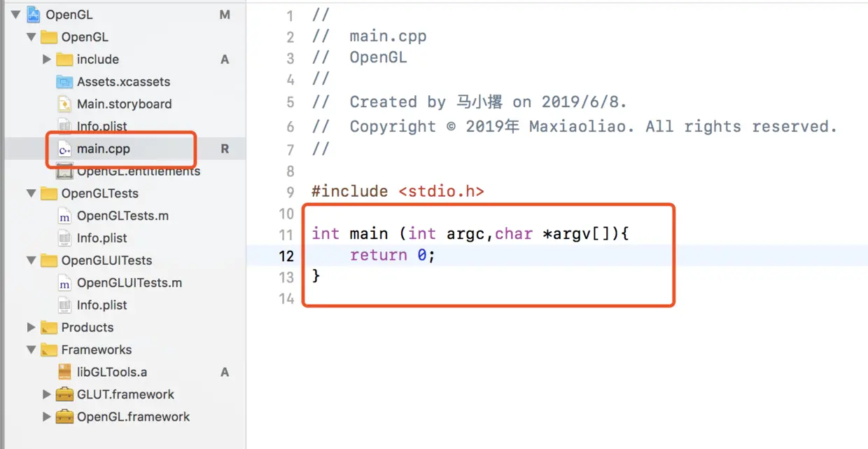The image size is (868, 449).
Task: Click the GLUT.framework toolbox icon
Action: point(64,394)
